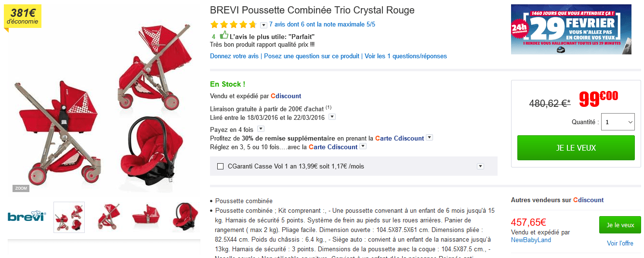Tick the CGaranti Casse Vol checkbox
644x258 pixels.
point(221,167)
